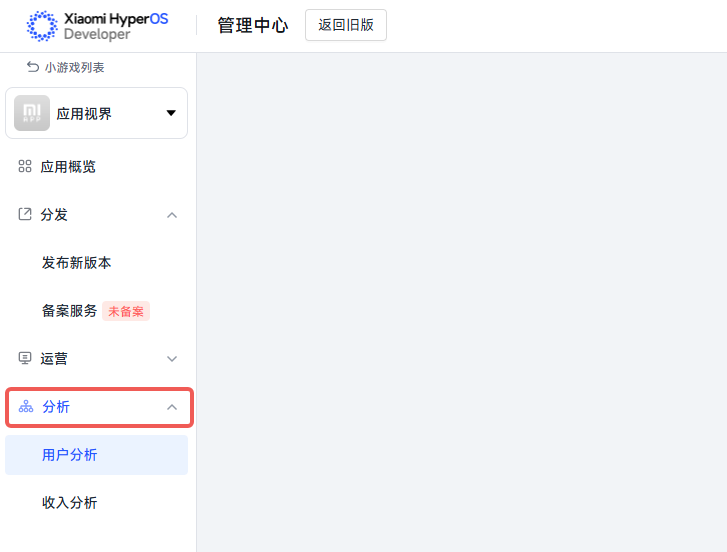Select 用户分析 menu item
The height and width of the screenshot is (552, 727).
pos(96,455)
